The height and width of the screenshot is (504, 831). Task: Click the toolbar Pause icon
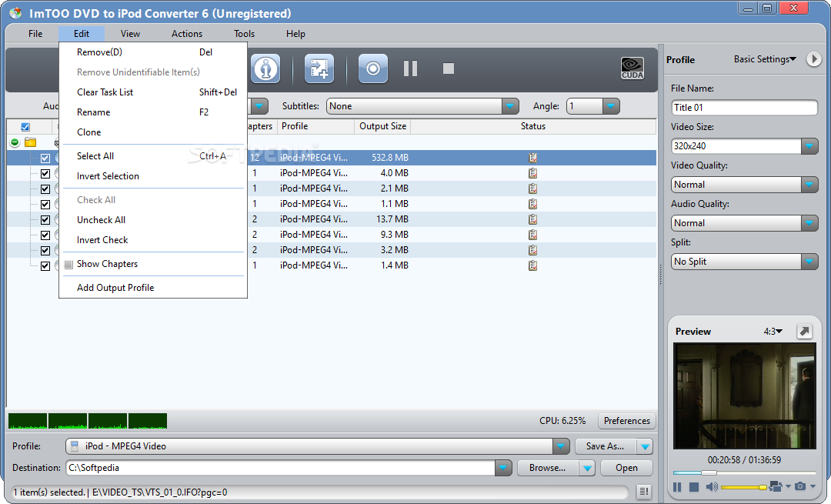click(411, 68)
